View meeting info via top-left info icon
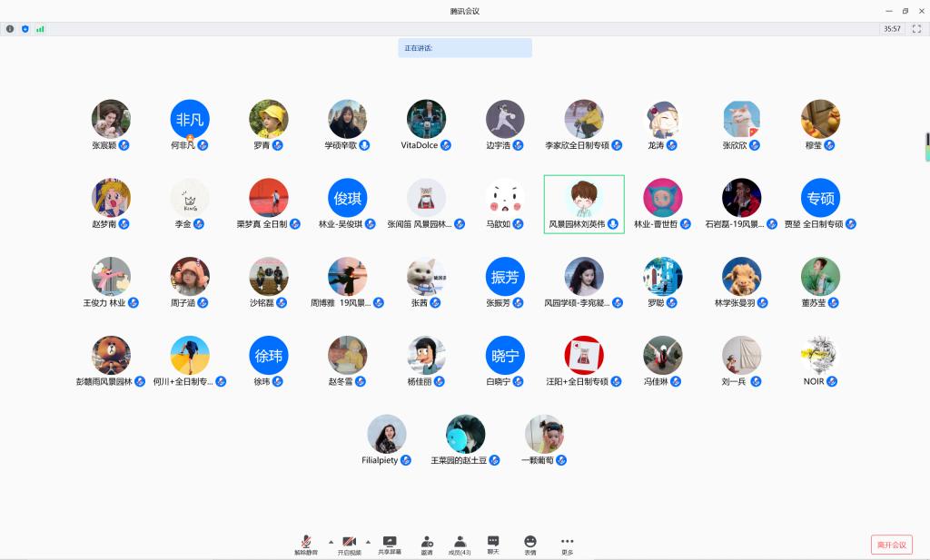This screenshot has height=560, width=930. tap(10, 29)
